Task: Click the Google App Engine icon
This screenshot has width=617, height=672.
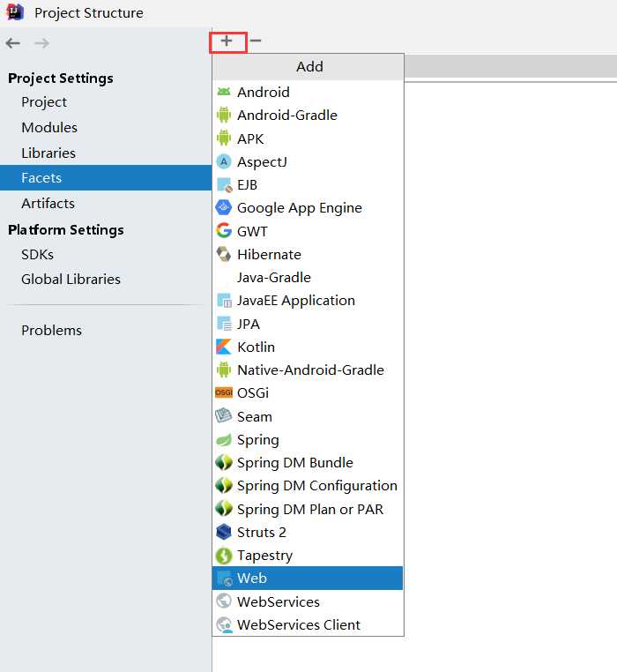Action: [x=224, y=208]
